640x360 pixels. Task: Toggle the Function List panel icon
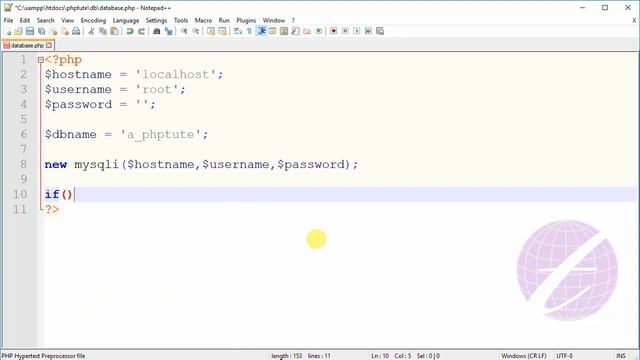295,31
